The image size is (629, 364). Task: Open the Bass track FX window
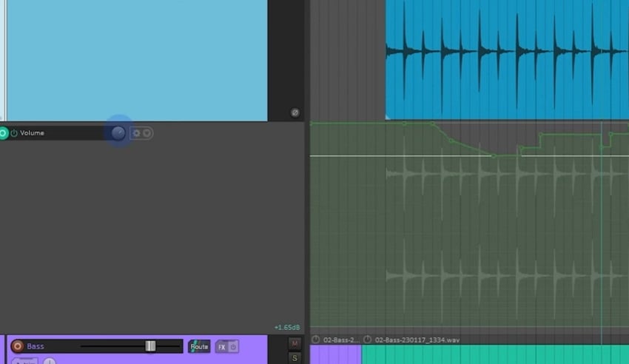[x=221, y=347]
